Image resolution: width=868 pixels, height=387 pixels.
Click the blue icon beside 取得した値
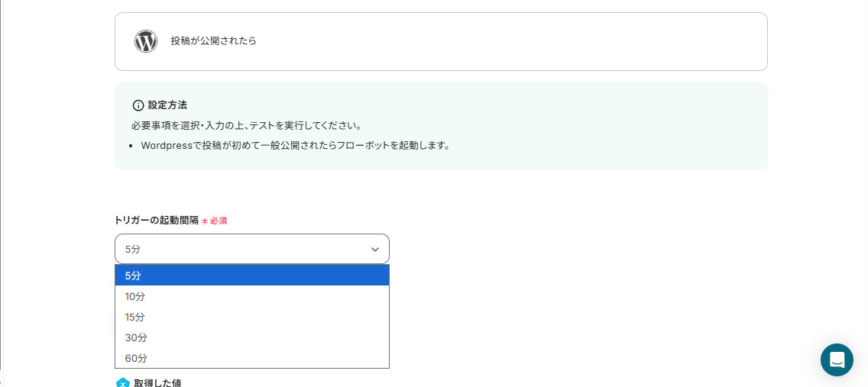pyautogui.click(x=122, y=383)
